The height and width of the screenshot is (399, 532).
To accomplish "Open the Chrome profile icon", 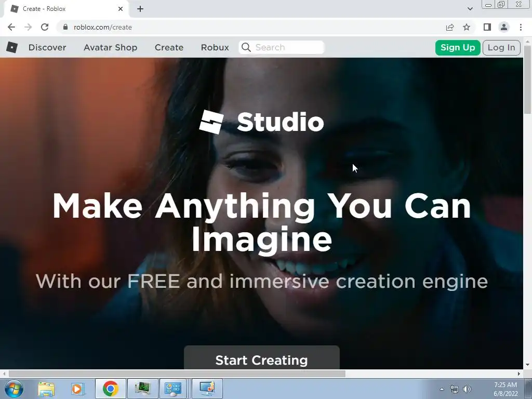I will (504, 27).
